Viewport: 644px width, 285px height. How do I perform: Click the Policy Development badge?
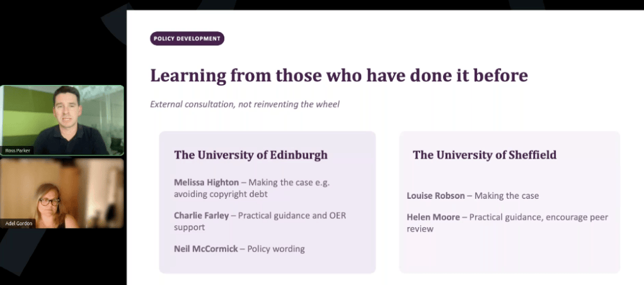coord(187,38)
